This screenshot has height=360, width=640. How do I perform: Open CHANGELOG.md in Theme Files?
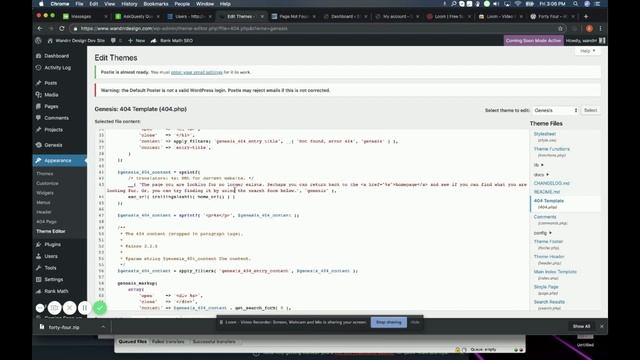tap(551, 183)
